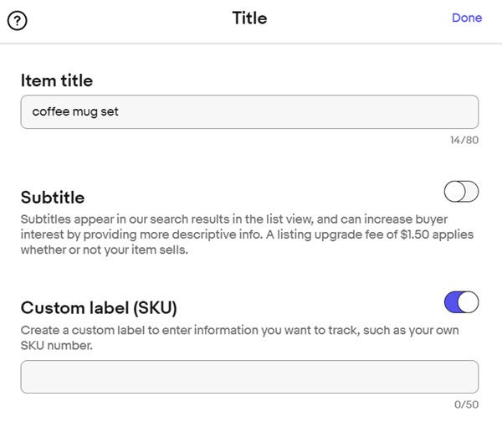Click the 0/50 character counter

pos(464,405)
